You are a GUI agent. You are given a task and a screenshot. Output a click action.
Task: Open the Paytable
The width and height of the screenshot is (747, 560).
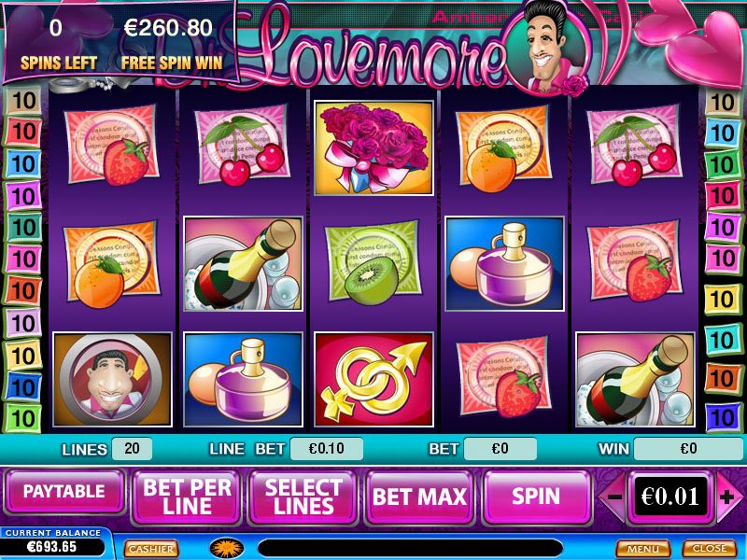pyautogui.click(x=64, y=492)
